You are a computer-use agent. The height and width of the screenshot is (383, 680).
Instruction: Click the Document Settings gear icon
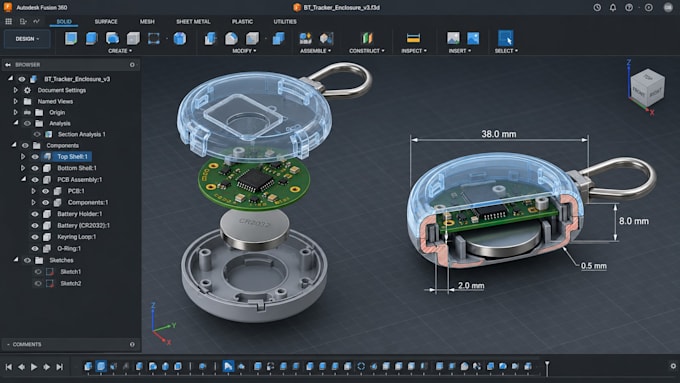(27, 90)
